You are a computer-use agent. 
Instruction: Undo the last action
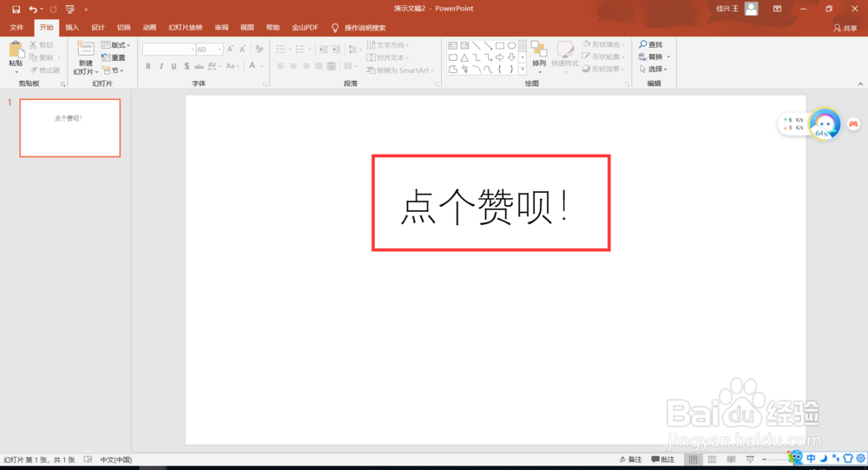tap(33, 10)
